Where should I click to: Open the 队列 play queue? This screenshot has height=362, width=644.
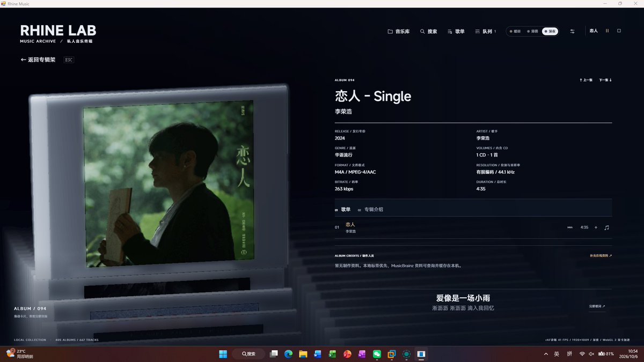(x=486, y=32)
